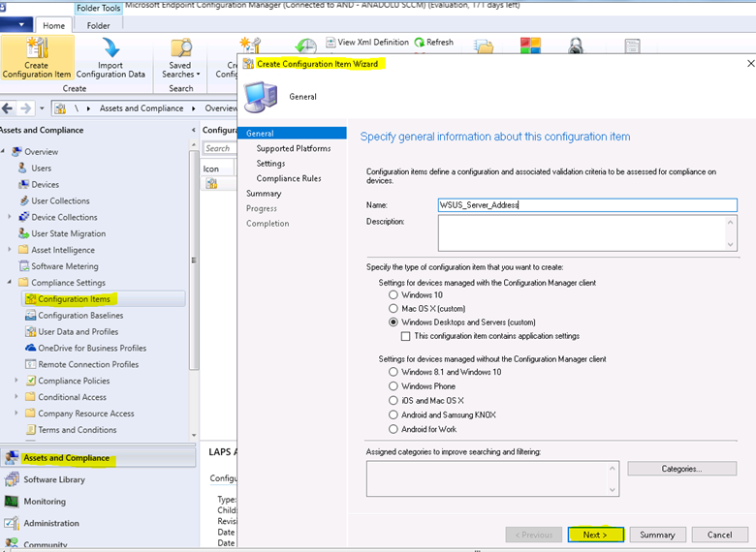
Task: Expand the Conditional Access node arrow
Action: coord(16,397)
